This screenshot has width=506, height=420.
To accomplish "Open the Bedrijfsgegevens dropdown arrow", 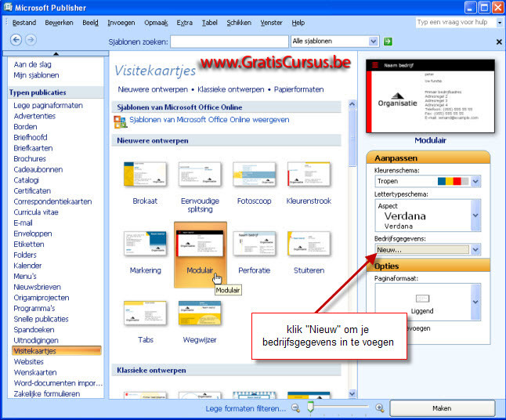I will pyautogui.click(x=475, y=249).
